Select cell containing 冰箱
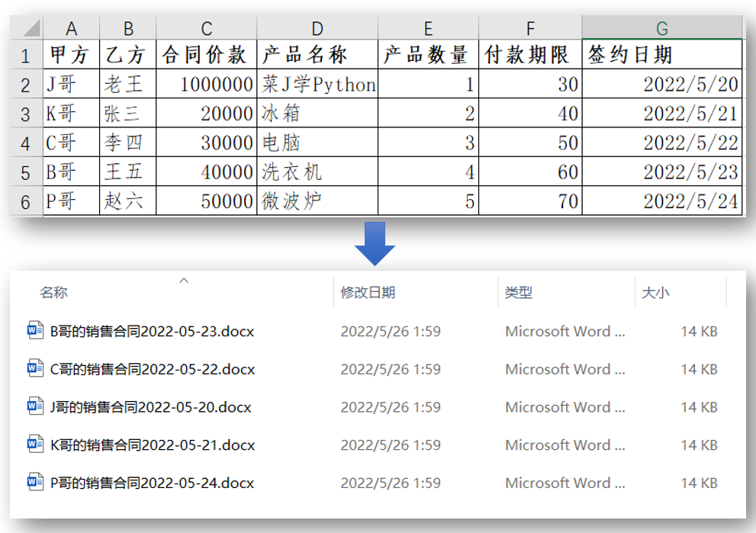Viewport: 756px width, 533px height. click(x=317, y=114)
